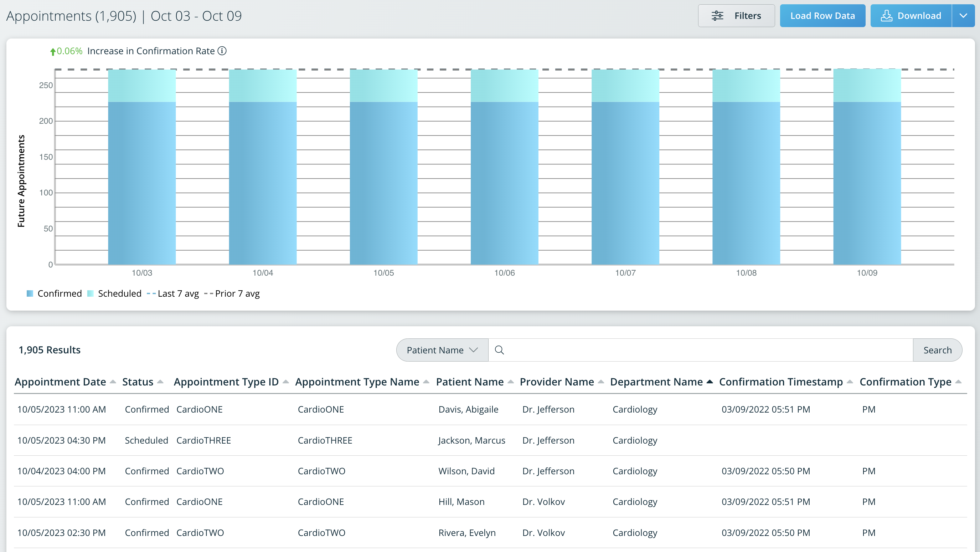Viewport: 980px width, 552px height.
Task: Click Load Row Data button
Action: [822, 16]
